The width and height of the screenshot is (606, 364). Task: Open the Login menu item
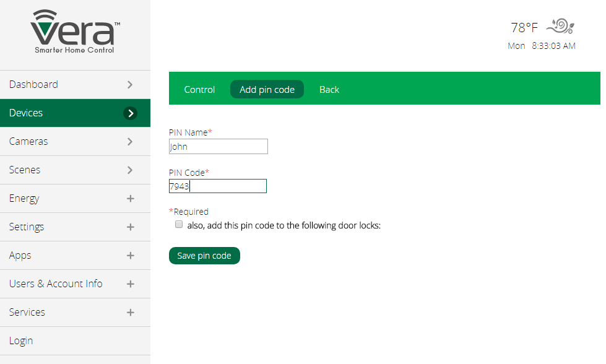point(22,341)
